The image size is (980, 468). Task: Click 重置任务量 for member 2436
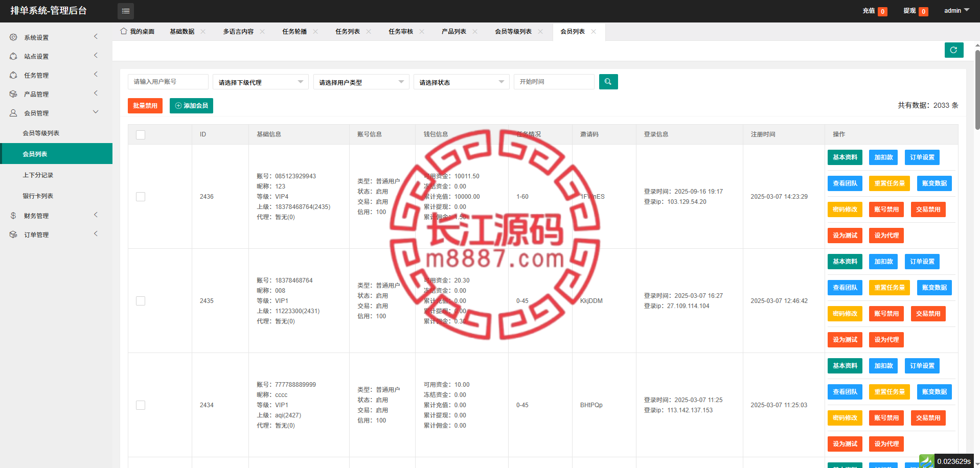point(890,183)
